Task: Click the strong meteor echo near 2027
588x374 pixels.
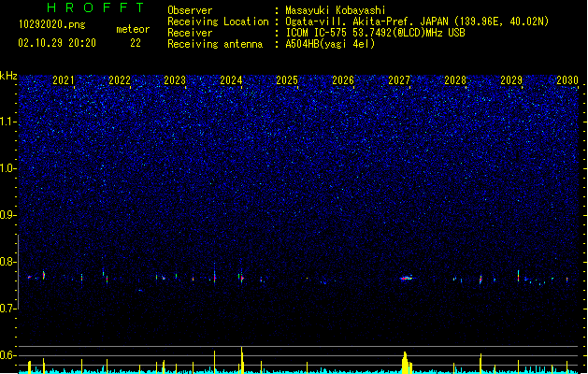Action: (406, 279)
